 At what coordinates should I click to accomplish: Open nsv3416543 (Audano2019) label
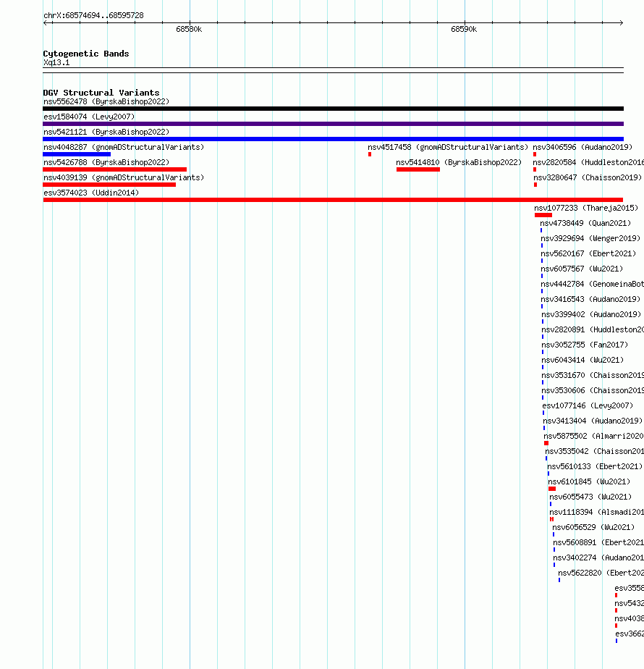pyautogui.click(x=590, y=300)
